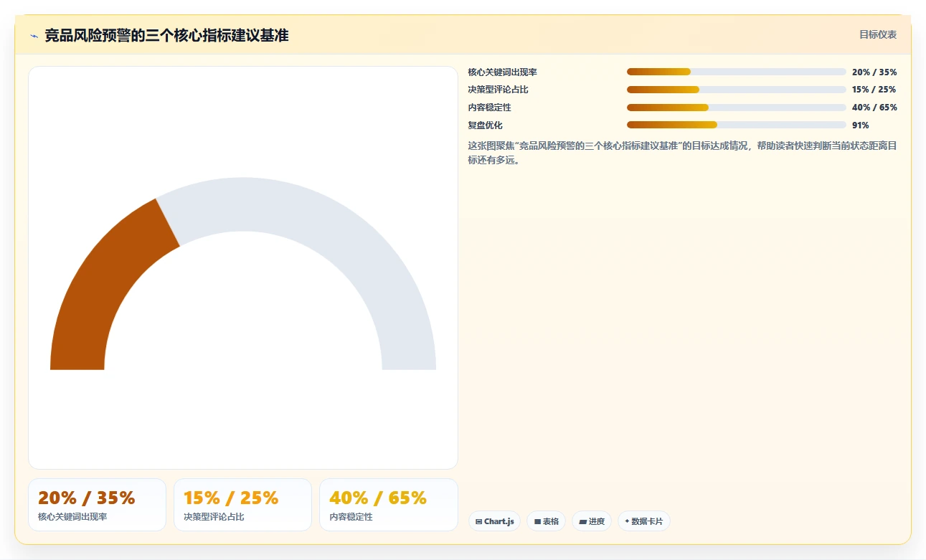
Task: Select the Chart.js tag chip
Action: pyautogui.click(x=494, y=521)
